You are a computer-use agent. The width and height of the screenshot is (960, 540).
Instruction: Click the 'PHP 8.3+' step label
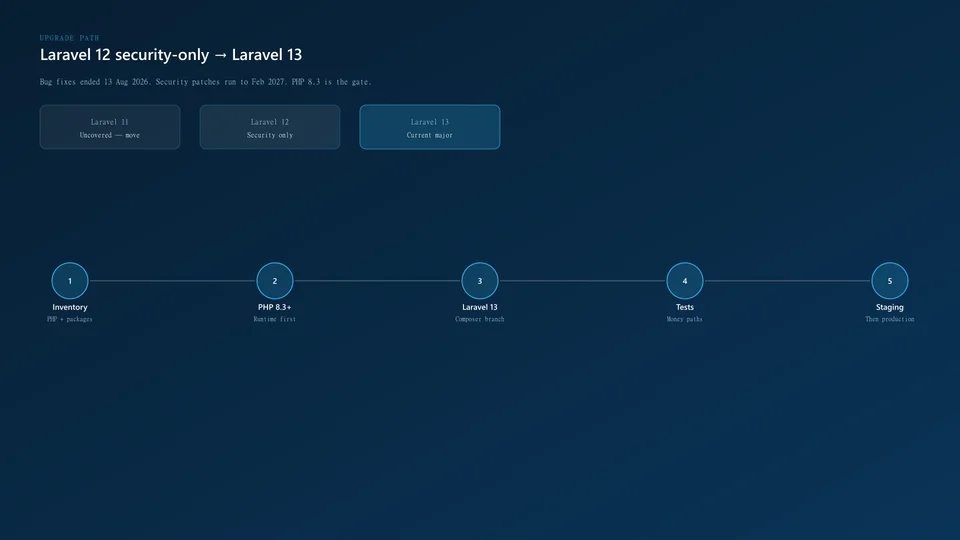[x=275, y=307]
